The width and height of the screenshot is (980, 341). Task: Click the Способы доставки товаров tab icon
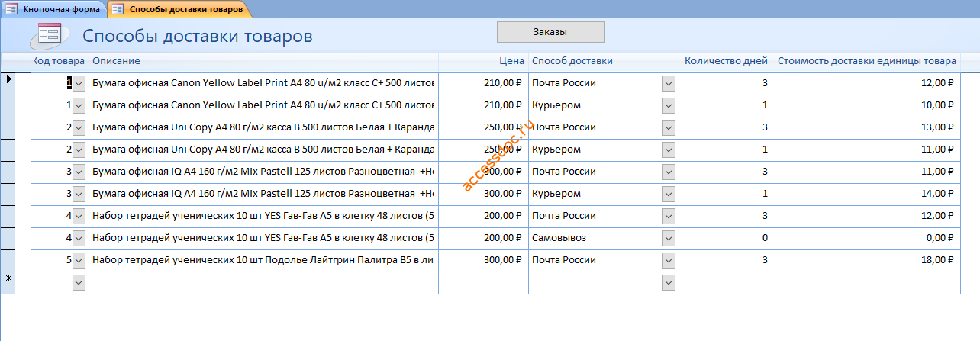point(118,10)
